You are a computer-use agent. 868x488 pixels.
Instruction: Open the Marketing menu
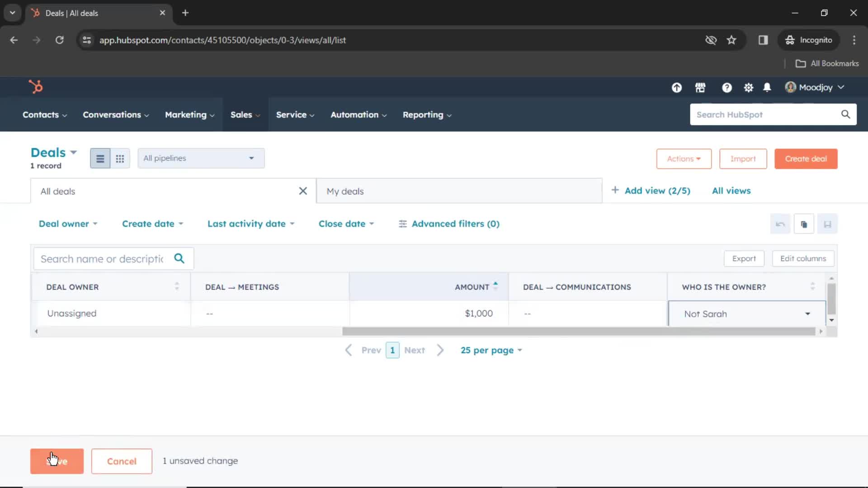point(189,115)
